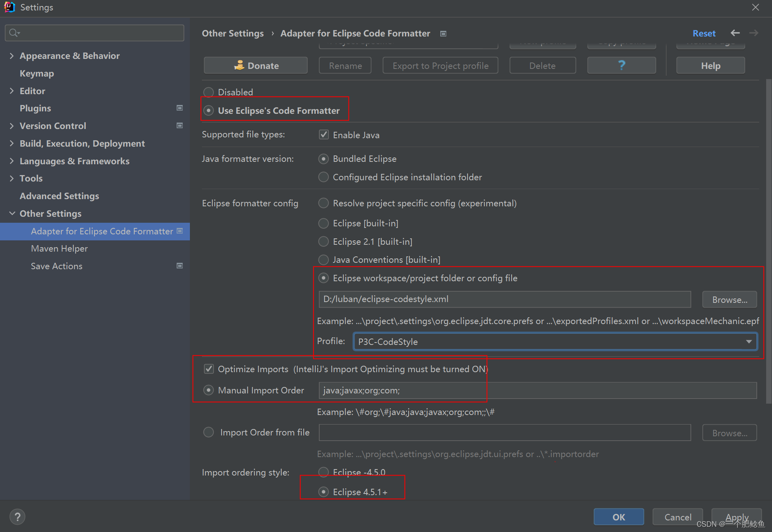This screenshot has height=532, width=772.
Task: Open Maven Helper settings page
Action: (59, 248)
